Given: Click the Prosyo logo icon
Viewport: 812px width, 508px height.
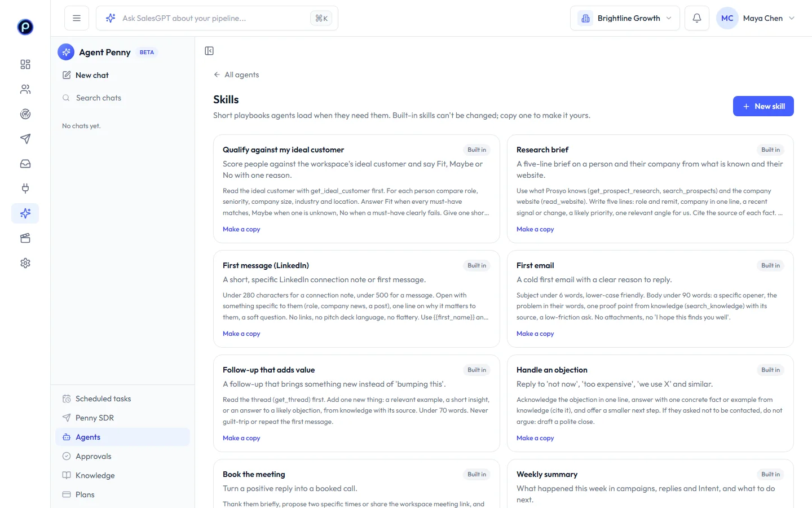Looking at the screenshot, I should (x=25, y=27).
